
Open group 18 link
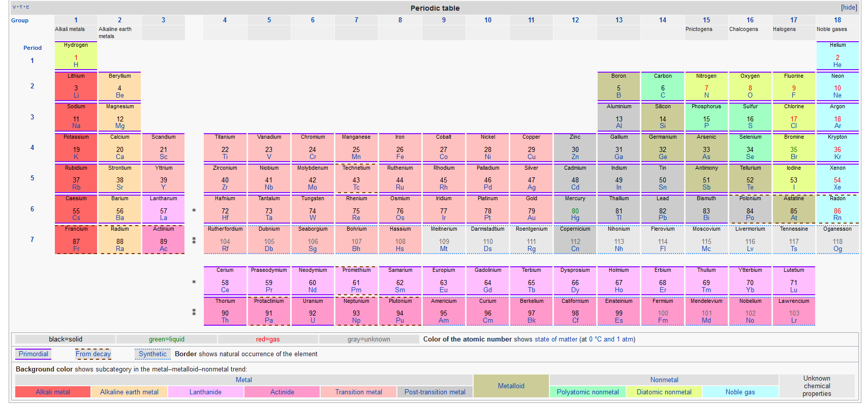[838, 20]
